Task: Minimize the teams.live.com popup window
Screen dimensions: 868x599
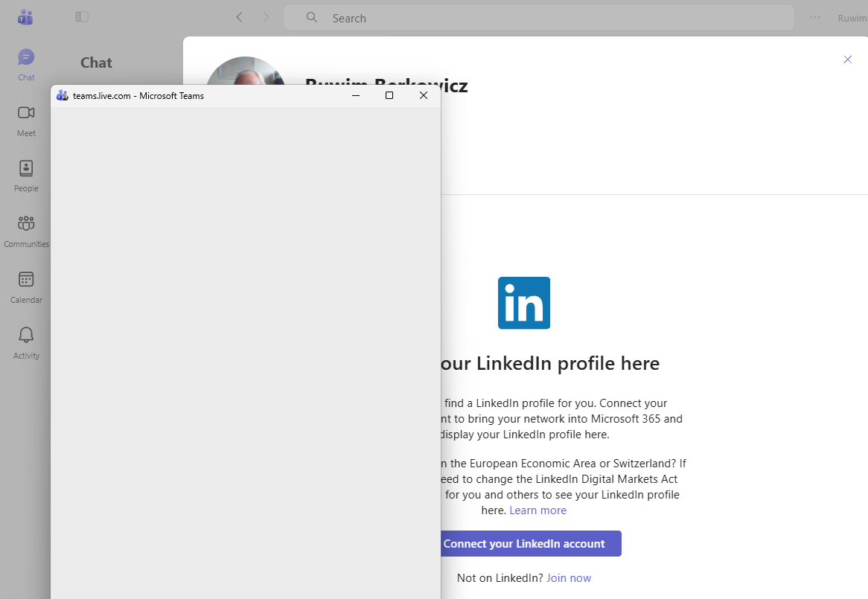Action: pos(356,95)
